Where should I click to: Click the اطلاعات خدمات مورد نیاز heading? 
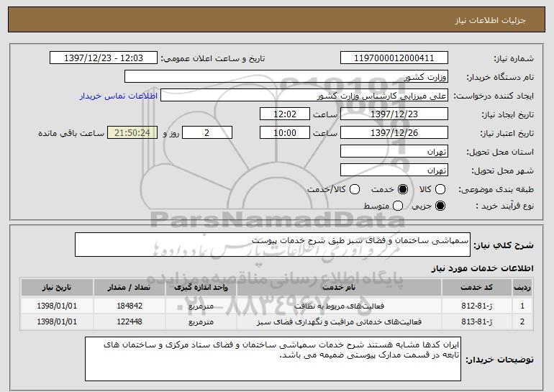coord(482,268)
